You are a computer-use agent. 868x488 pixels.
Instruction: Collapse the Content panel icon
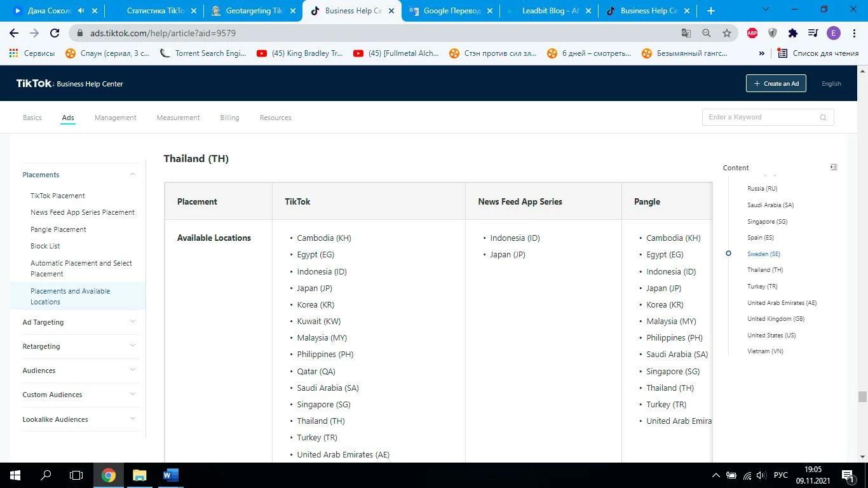834,167
